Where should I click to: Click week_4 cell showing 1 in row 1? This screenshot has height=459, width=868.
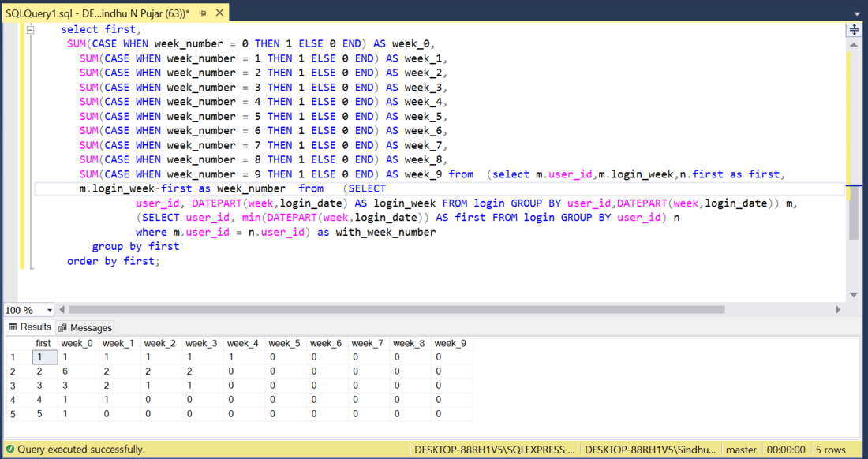(244, 357)
